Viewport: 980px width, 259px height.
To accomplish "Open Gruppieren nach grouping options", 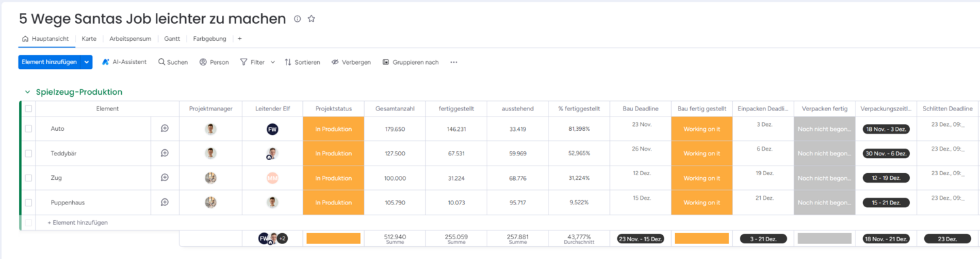I will click(410, 62).
